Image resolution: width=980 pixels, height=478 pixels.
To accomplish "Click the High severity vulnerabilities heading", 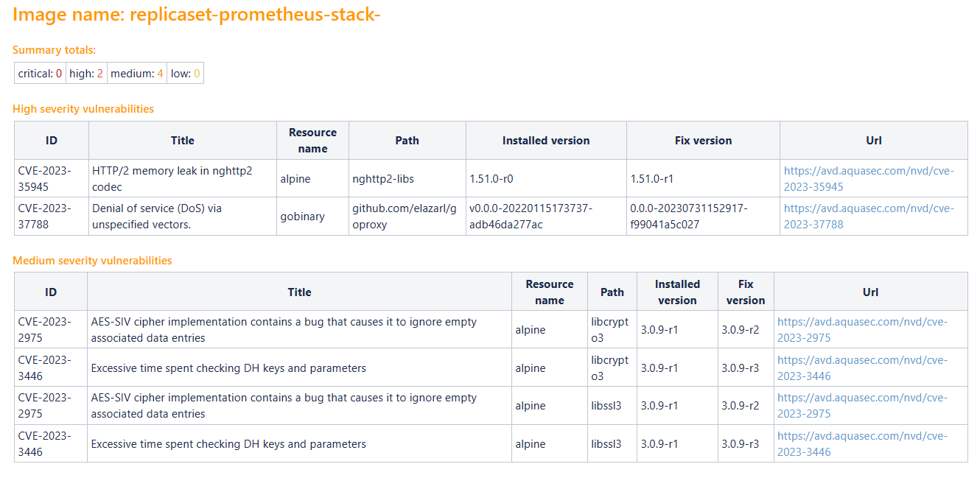I will [83, 108].
